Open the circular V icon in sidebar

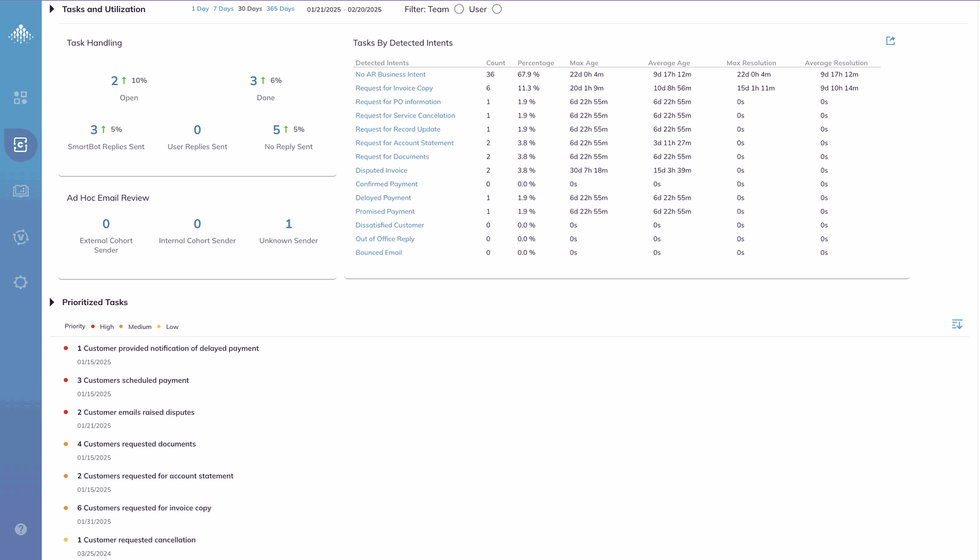(21, 237)
